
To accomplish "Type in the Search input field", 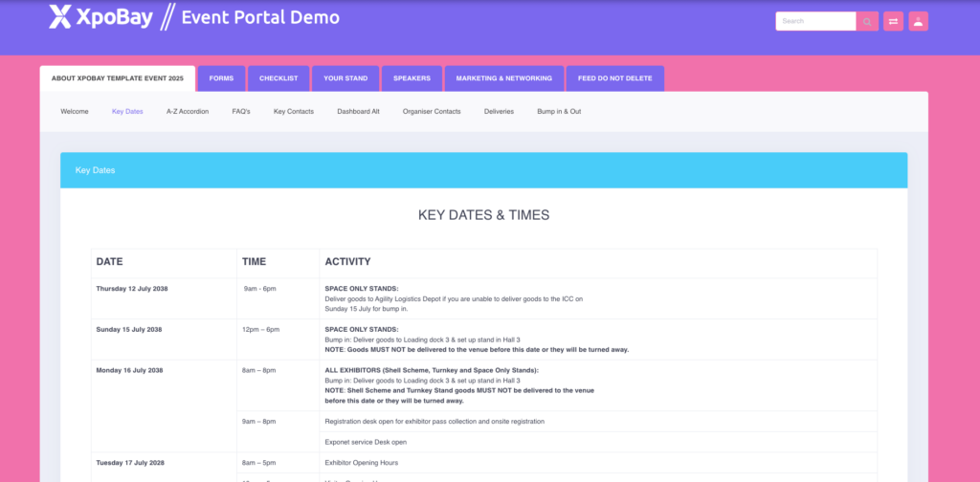I will coord(815,21).
